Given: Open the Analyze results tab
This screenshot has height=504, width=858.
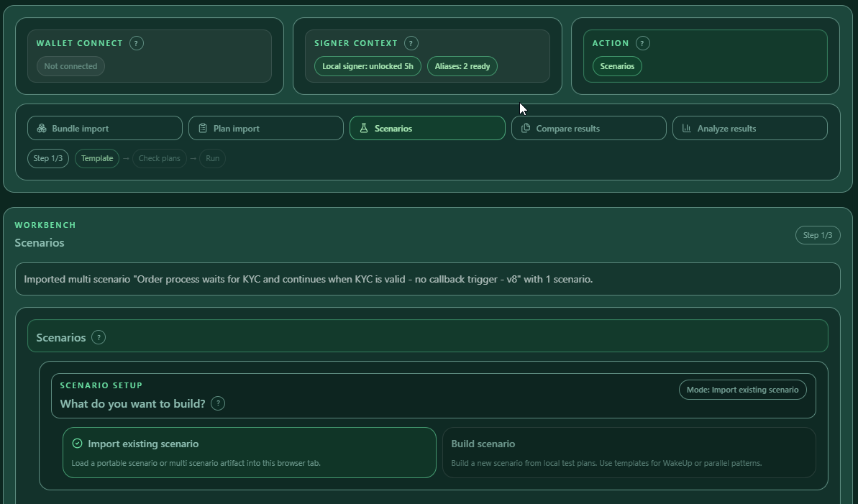Looking at the screenshot, I should click(x=749, y=128).
